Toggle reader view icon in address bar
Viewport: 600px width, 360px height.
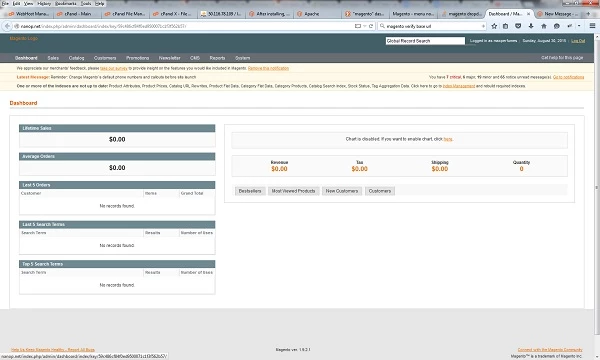(x=358, y=26)
